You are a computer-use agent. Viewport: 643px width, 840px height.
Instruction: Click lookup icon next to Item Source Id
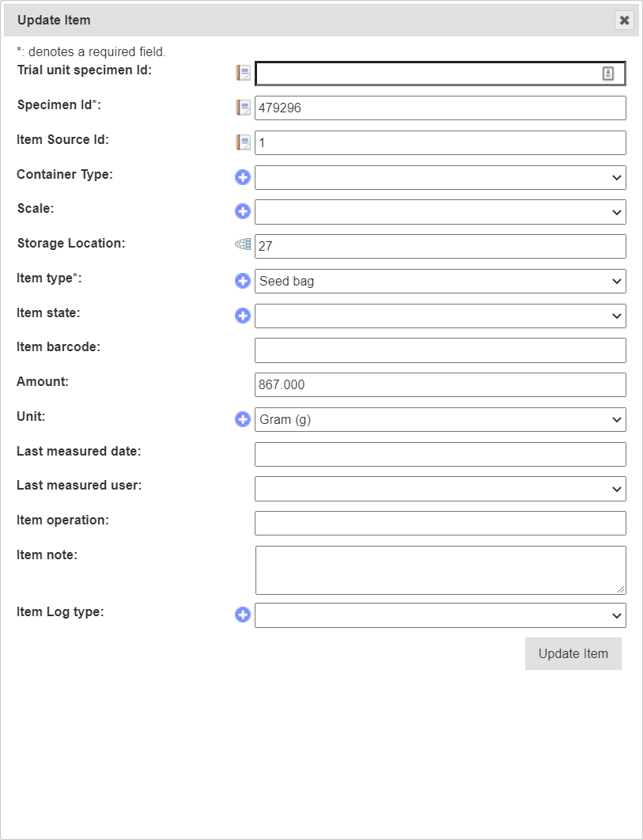pos(243,142)
